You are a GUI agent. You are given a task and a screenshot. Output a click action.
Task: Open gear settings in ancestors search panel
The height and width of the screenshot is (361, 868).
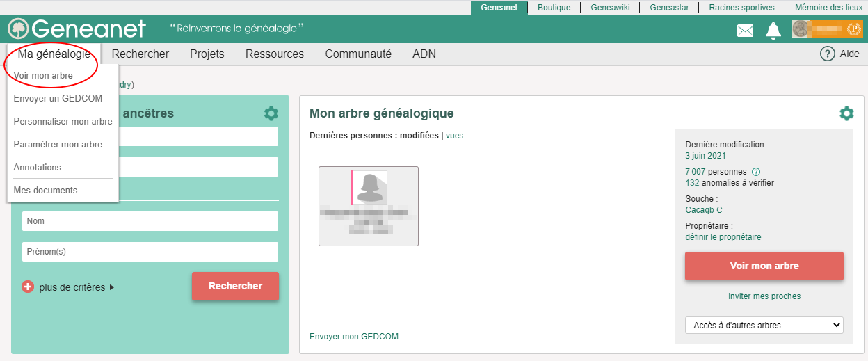point(271,114)
